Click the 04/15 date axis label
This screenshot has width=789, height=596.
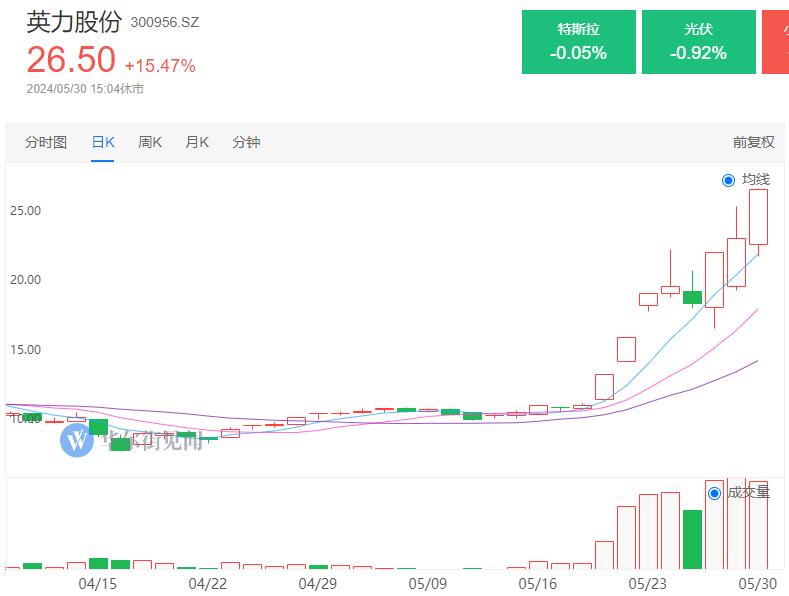[x=98, y=584]
